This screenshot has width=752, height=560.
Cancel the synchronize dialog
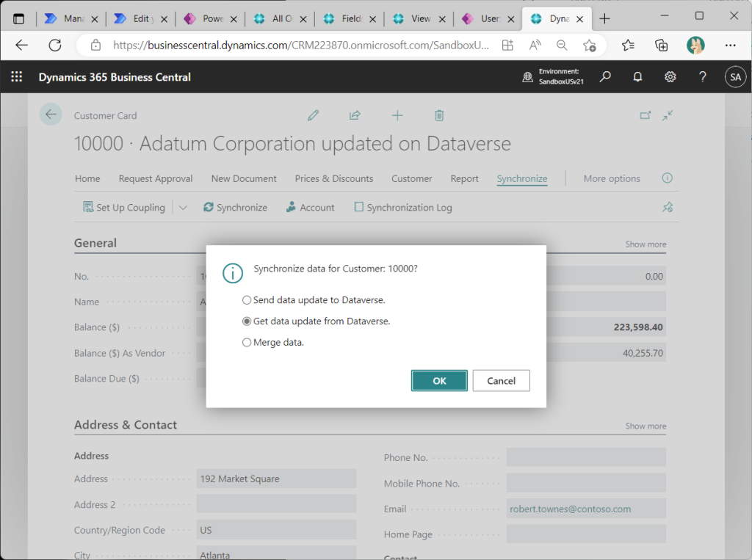pyautogui.click(x=501, y=381)
